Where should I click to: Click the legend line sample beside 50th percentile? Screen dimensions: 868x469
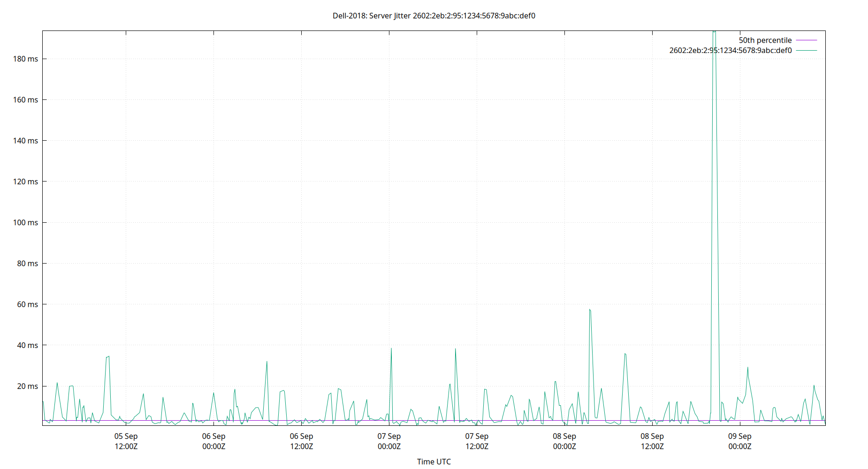(806, 40)
